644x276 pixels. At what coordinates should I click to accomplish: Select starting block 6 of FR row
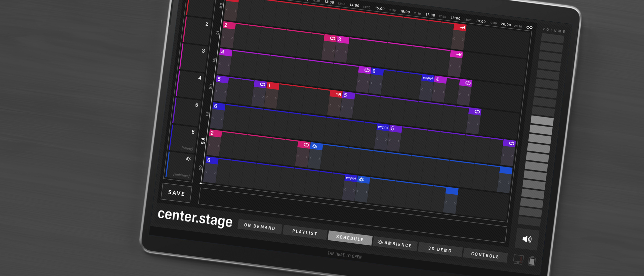219,106
